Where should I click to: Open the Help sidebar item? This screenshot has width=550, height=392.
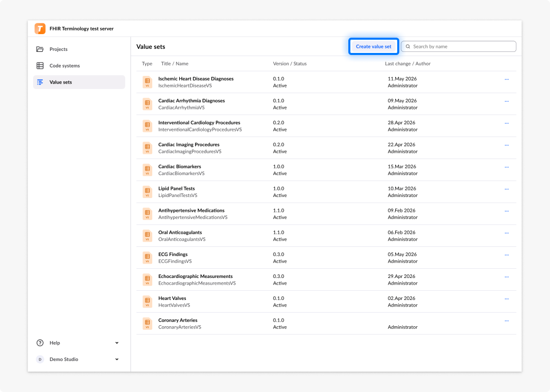79,343
